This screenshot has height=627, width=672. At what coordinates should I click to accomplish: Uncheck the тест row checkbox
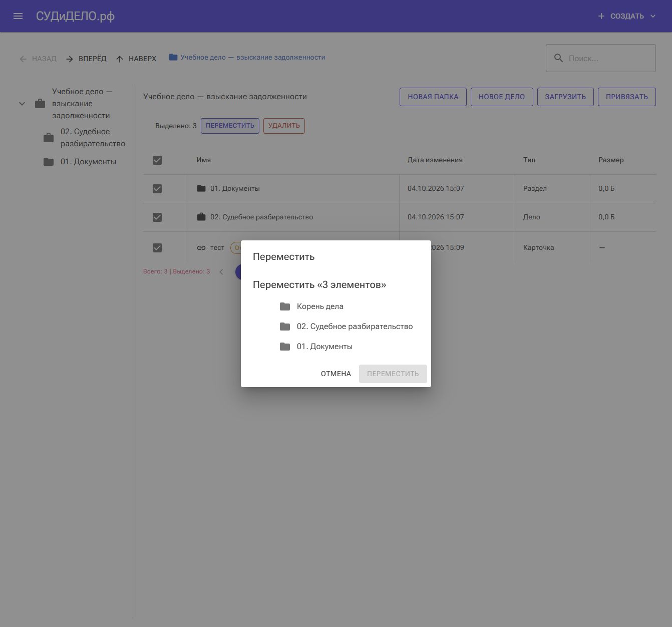[157, 248]
